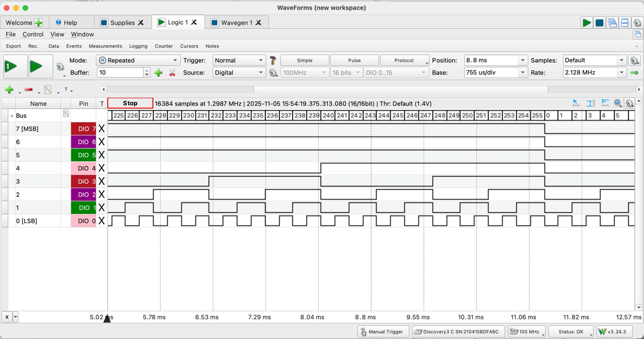644x339 pixels.
Task: Toggle the DIO 0 trigger condition X
Action: click(101, 221)
